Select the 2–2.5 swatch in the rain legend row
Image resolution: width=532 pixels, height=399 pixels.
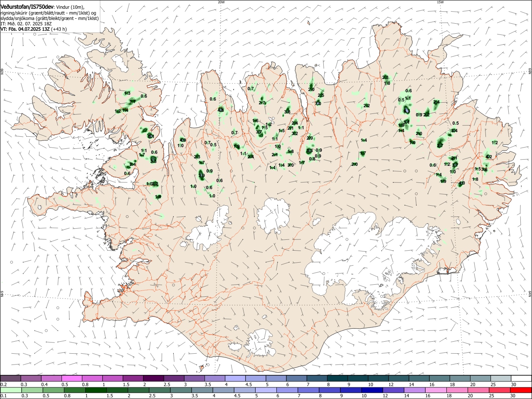click(138, 390)
